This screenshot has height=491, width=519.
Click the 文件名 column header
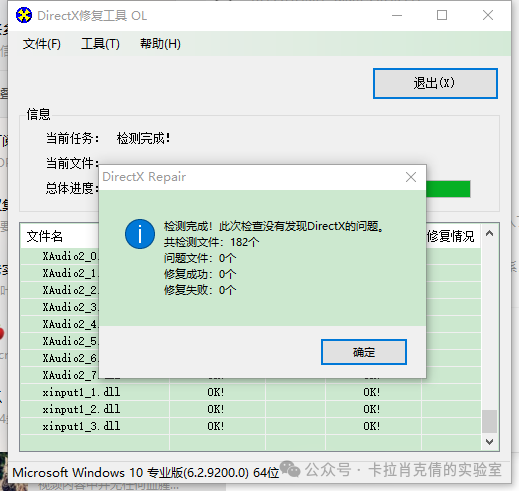click(45, 236)
